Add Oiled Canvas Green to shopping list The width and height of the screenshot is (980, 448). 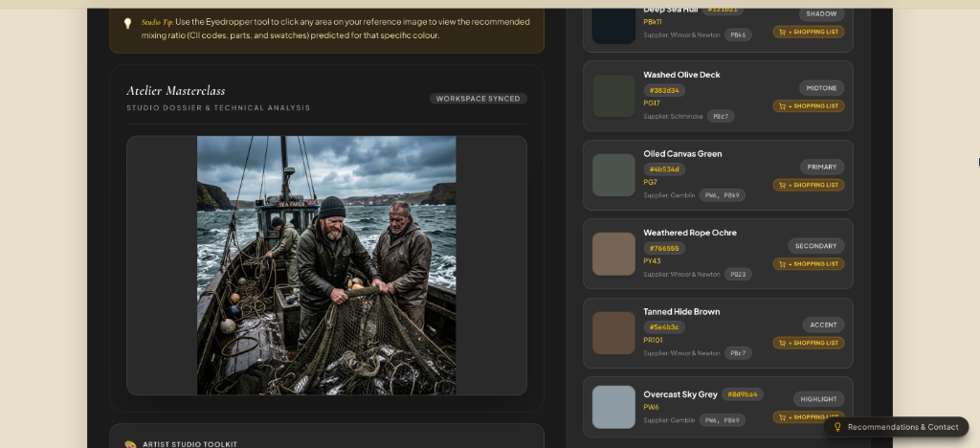coord(808,185)
